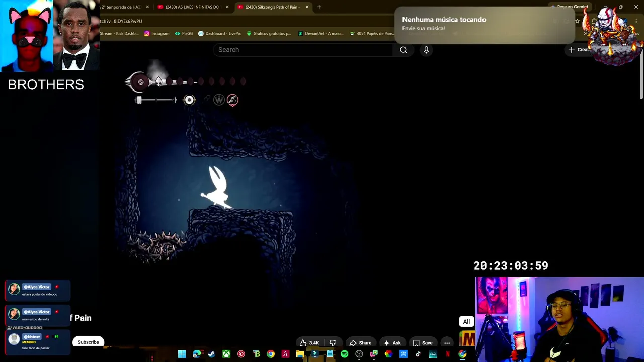Open the Gráficos gratuitos bookmark
644x362 pixels.
click(x=269, y=34)
